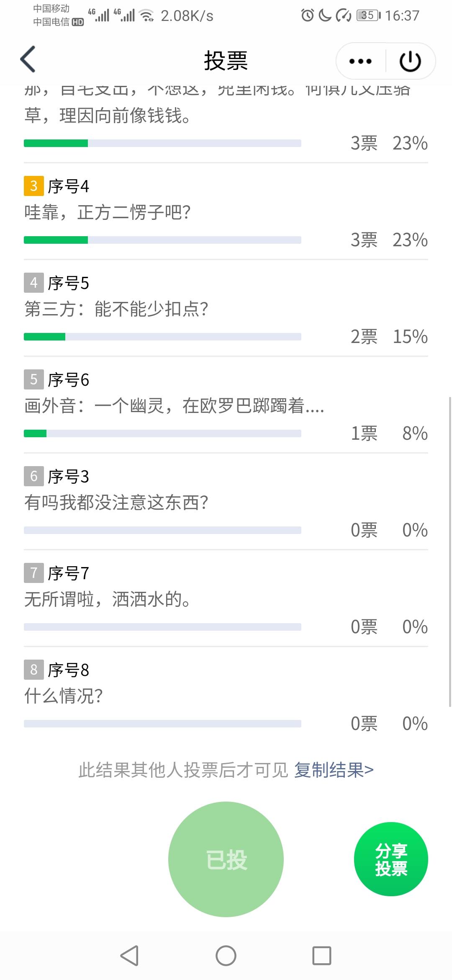Open the three-dot more menu
The width and height of the screenshot is (452, 980).
[360, 61]
